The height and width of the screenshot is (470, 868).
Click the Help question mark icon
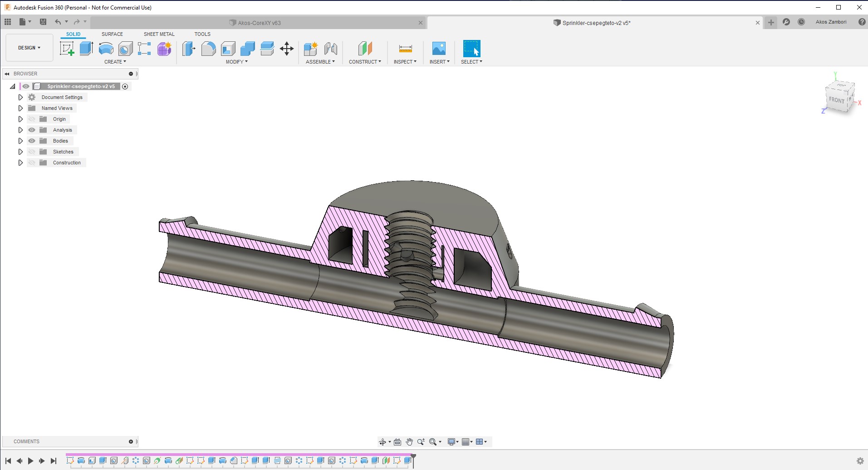(862, 22)
